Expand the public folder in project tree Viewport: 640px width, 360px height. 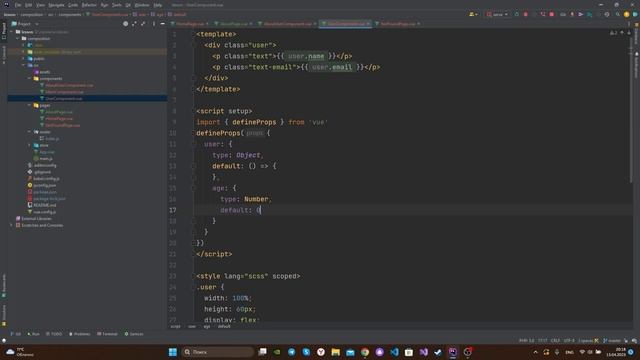pyautogui.click(x=24, y=59)
